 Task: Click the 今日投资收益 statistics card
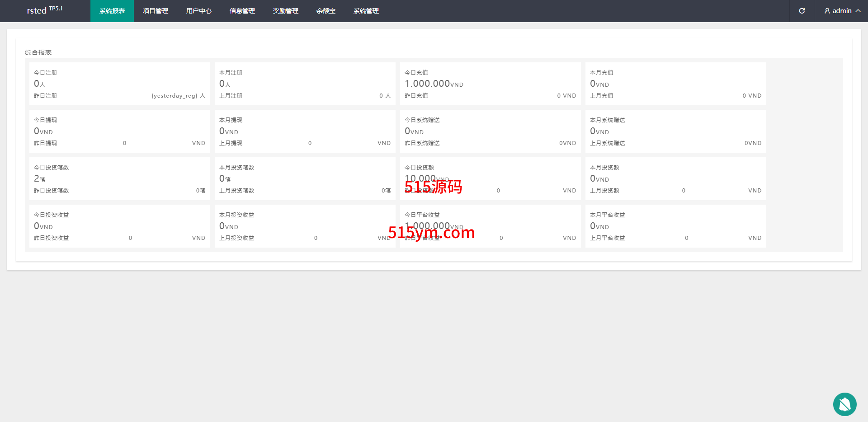point(119,226)
